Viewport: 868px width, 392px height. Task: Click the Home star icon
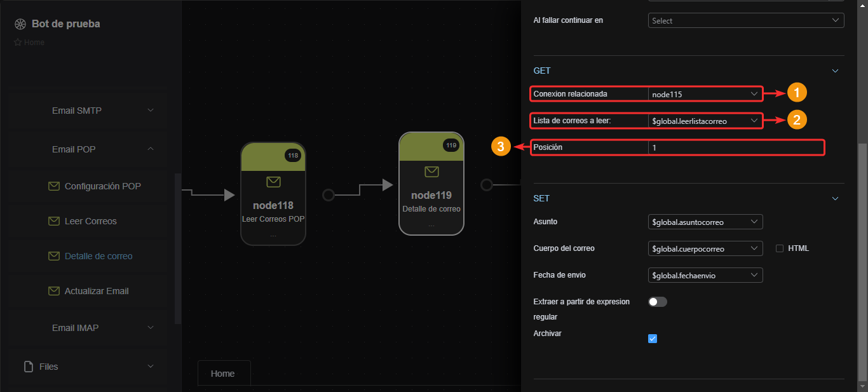tap(18, 43)
